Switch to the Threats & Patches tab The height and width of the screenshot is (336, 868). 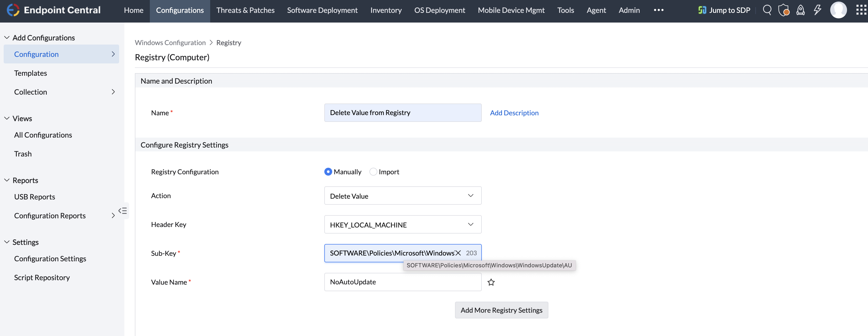[245, 10]
